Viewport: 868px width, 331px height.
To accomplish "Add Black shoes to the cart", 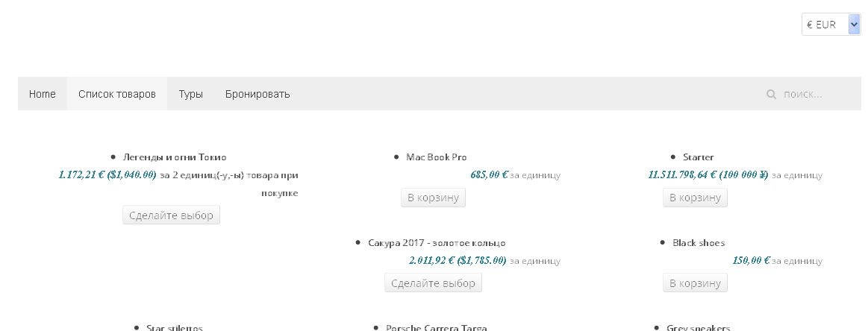I will pyautogui.click(x=695, y=283).
